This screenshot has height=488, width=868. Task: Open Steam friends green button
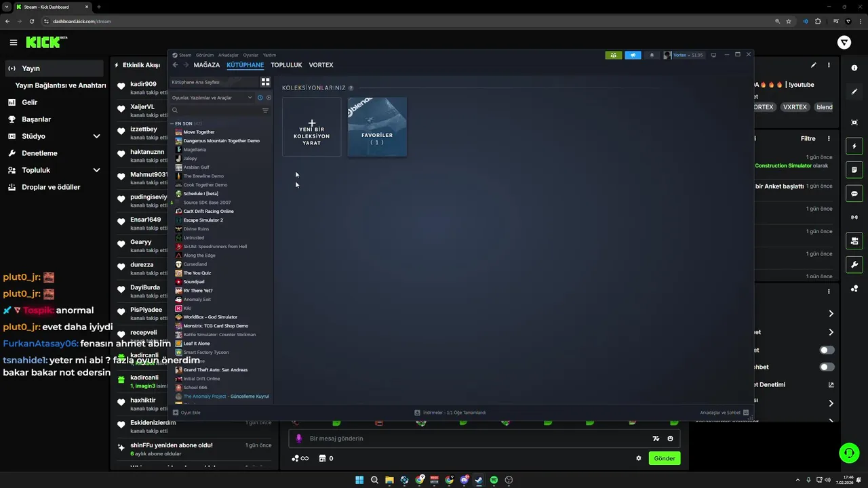(613, 55)
